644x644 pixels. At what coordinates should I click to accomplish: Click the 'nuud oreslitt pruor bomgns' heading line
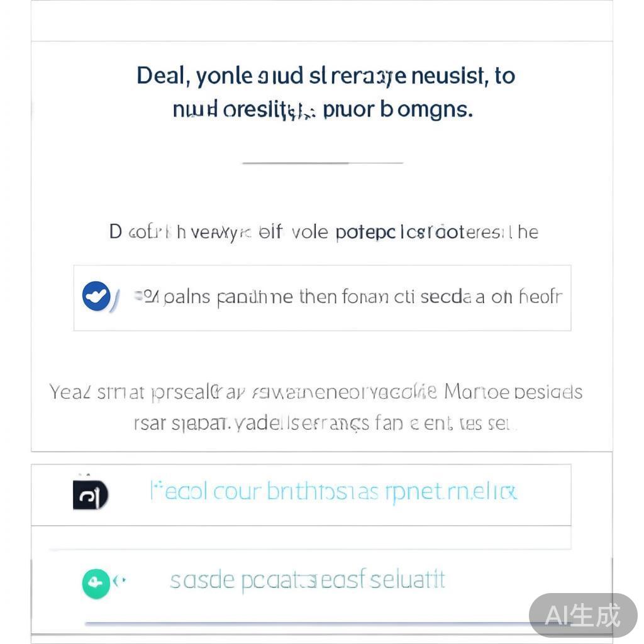click(x=322, y=109)
